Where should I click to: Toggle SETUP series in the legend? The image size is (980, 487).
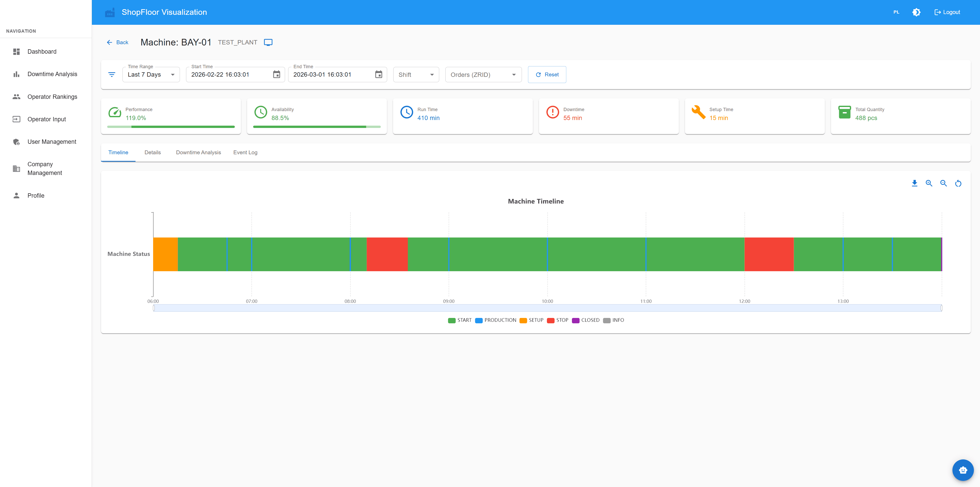coord(531,320)
